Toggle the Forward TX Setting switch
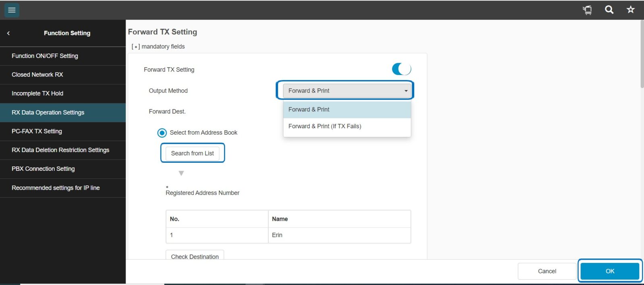The image size is (644, 285). 401,69
